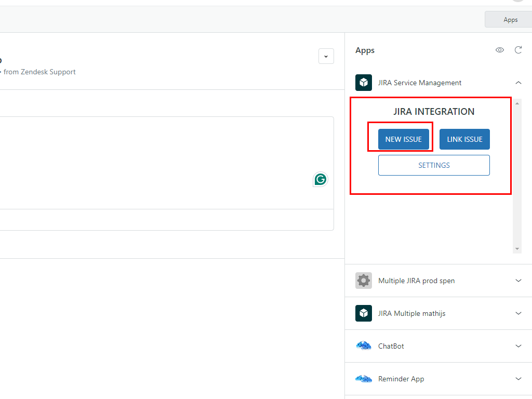
Task: Click the LINK ISSUE button
Action: pos(464,139)
